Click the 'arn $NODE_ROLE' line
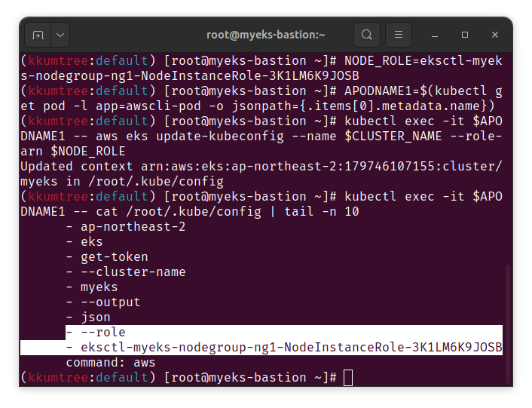This screenshot has height=408, width=532. 73,152
